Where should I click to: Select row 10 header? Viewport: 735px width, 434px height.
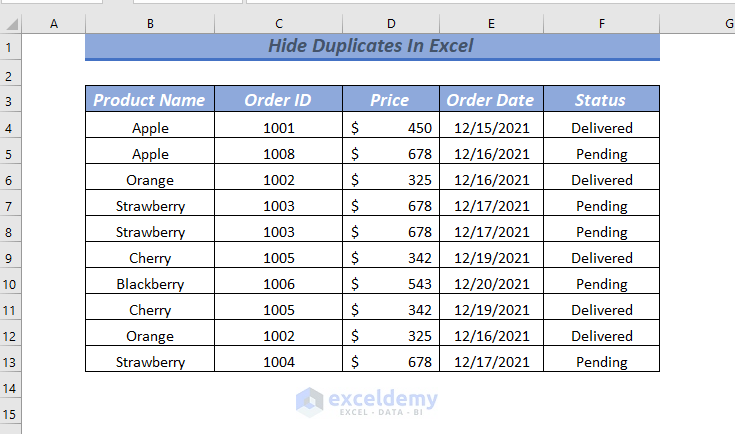(x=11, y=284)
